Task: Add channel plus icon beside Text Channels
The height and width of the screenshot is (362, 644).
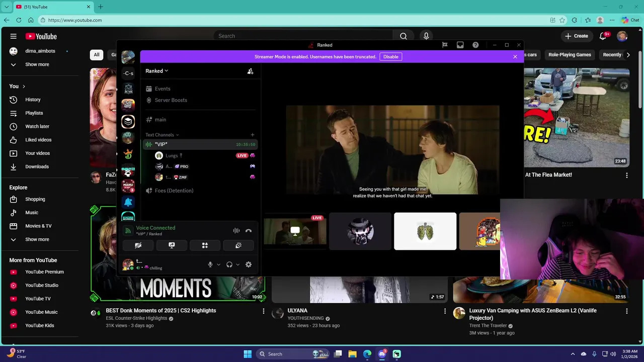Action: (253, 135)
